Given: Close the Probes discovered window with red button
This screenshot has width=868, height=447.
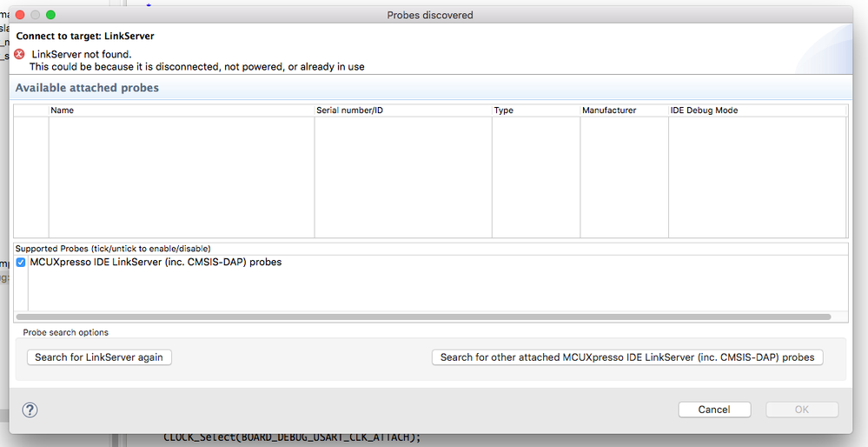Looking at the screenshot, I should coord(20,15).
